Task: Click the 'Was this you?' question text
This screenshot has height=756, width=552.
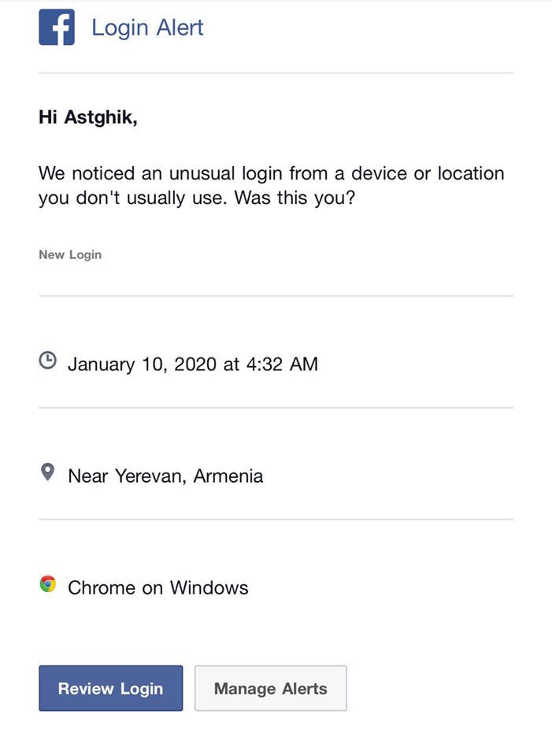Action: pos(295,198)
